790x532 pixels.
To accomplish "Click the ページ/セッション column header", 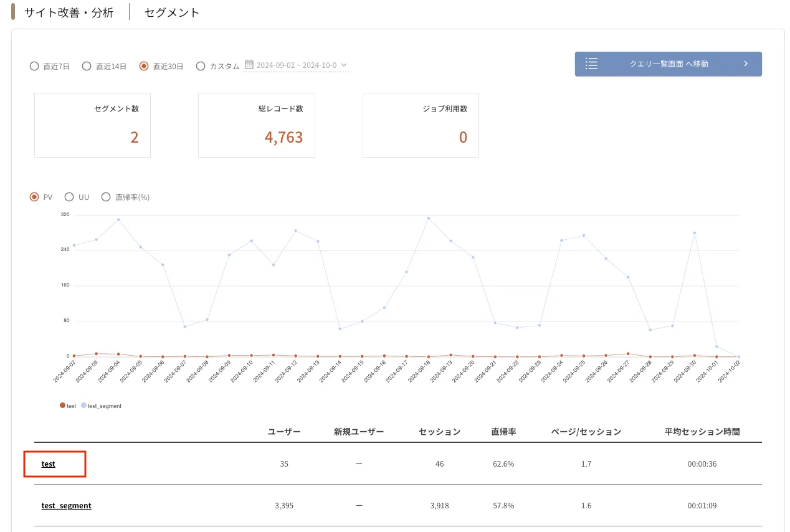I will (586, 432).
